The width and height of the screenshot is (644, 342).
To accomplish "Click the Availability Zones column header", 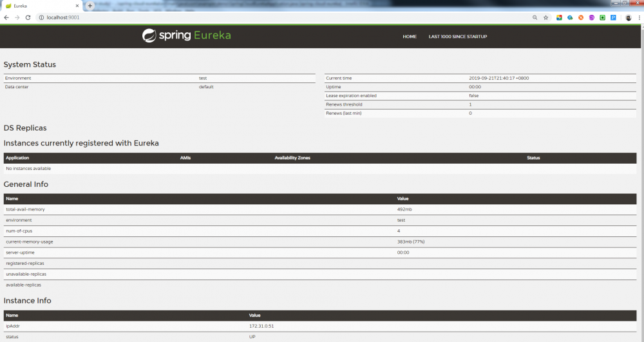I will (x=292, y=158).
